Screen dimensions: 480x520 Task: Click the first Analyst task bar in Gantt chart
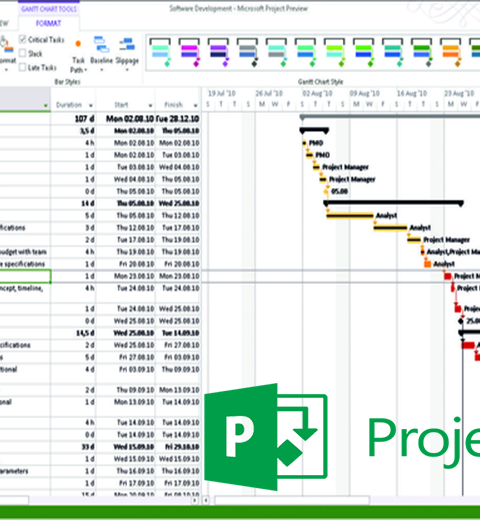pyautogui.click(x=350, y=216)
